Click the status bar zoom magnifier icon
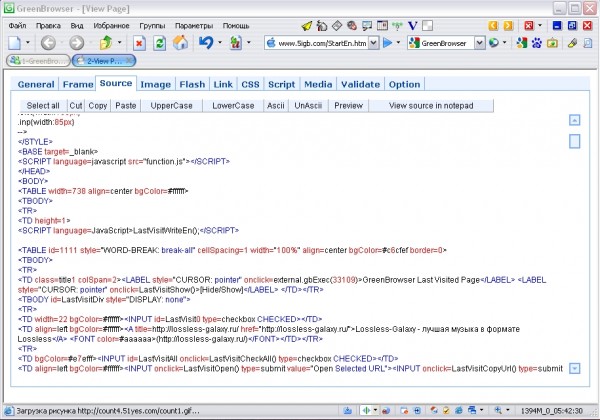Image resolution: width=600 pixels, height=420 pixels. point(497,410)
